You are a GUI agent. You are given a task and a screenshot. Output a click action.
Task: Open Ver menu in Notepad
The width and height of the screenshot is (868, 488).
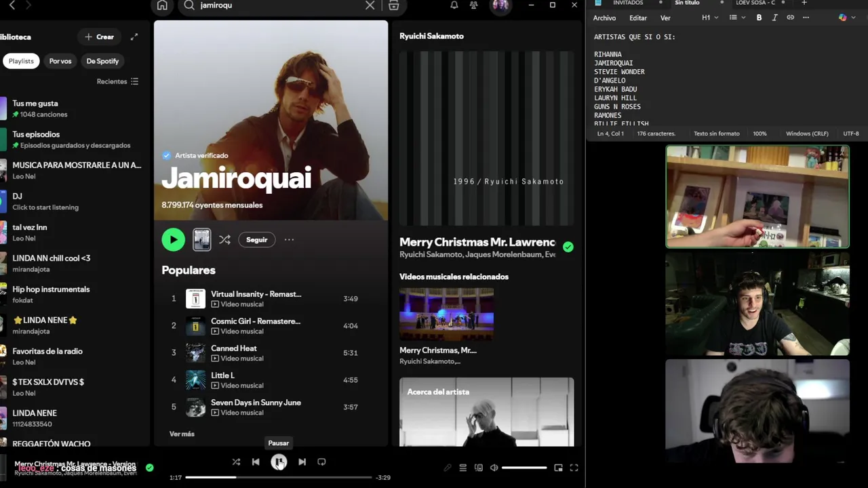665,18
